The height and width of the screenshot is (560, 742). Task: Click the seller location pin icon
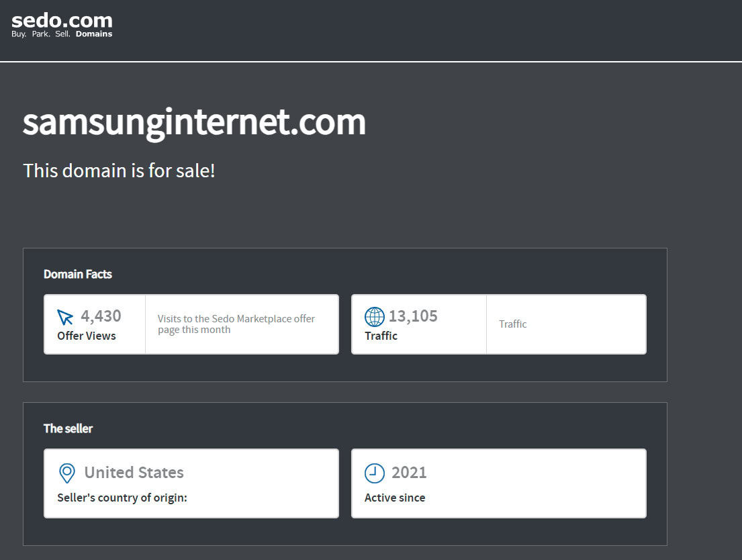point(67,473)
